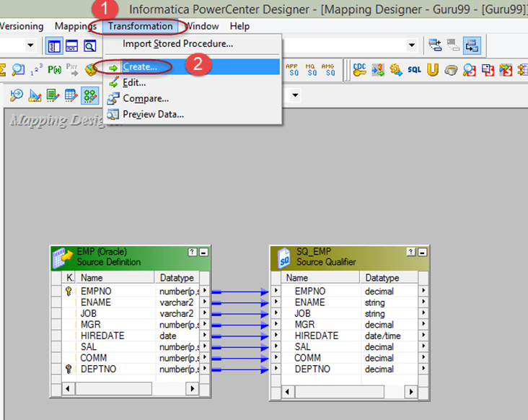Click the add-link-columns icon with plus sign
Screen dimensions: 528x420
[435, 45]
